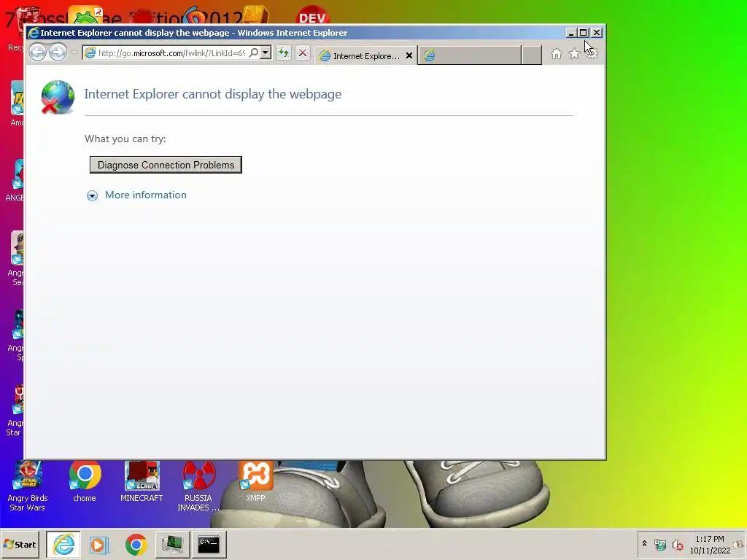The image size is (747, 560).
Task: Click the Forward navigation arrow
Action: [x=58, y=52]
